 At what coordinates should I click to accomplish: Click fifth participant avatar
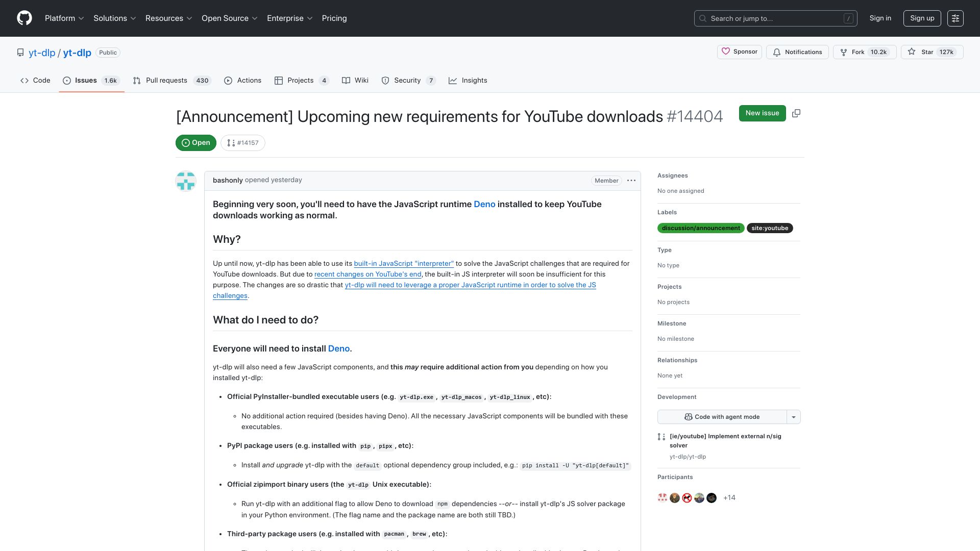click(712, 498)
